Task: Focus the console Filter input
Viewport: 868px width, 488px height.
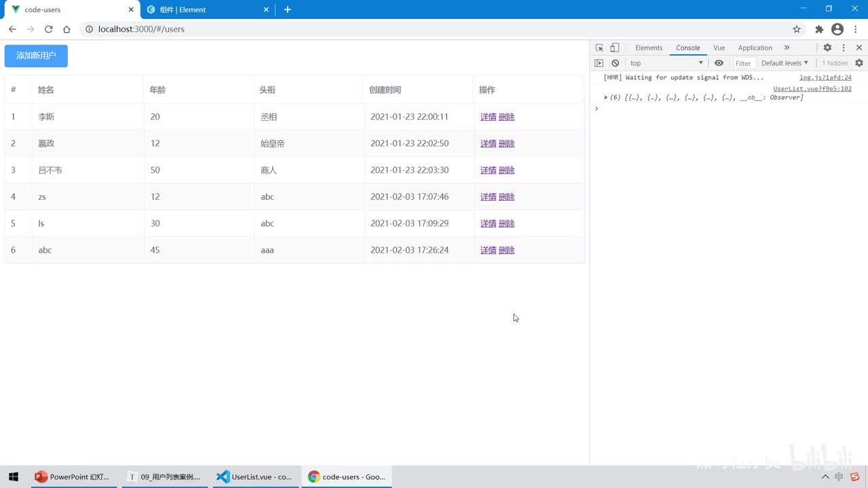Action: pyautogui.click(x=743, y=63)
